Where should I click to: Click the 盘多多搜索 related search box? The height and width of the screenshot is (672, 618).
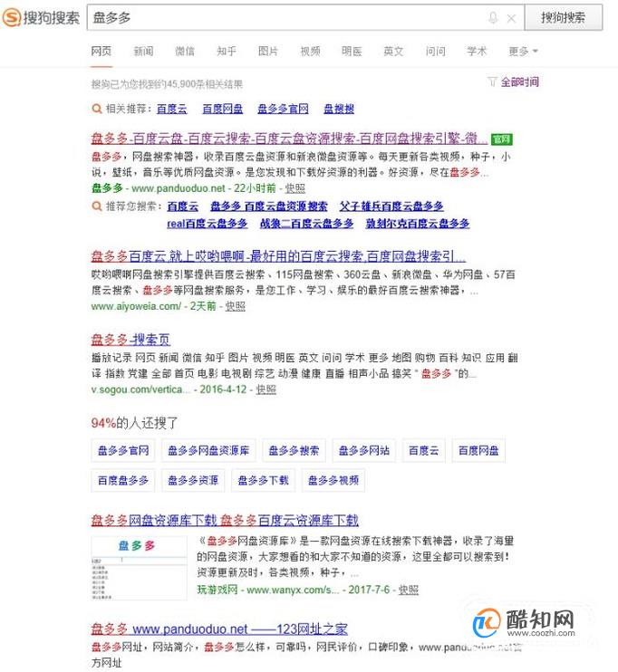coord(294,450)
